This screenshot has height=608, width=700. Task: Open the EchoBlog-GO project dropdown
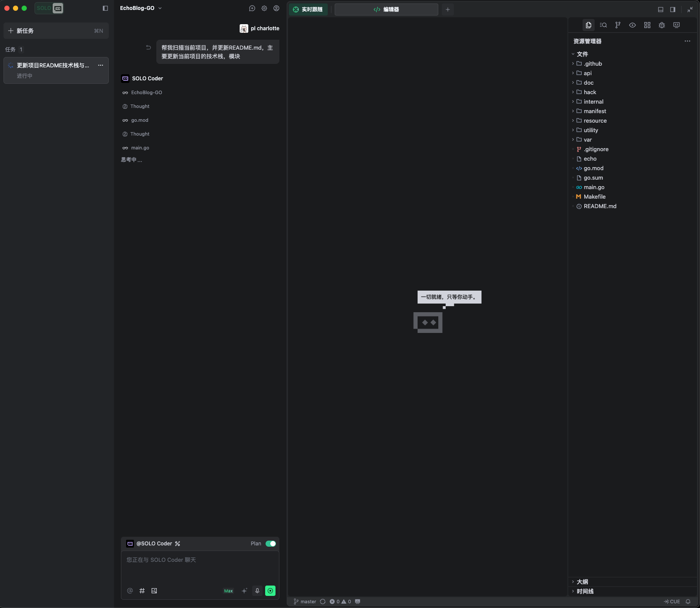click(x=141, y=8)
